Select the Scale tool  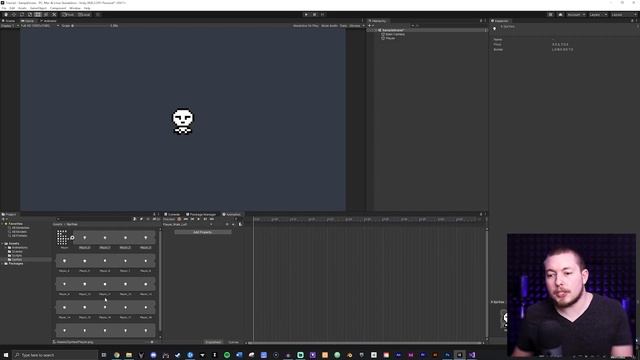click(30, 15)
